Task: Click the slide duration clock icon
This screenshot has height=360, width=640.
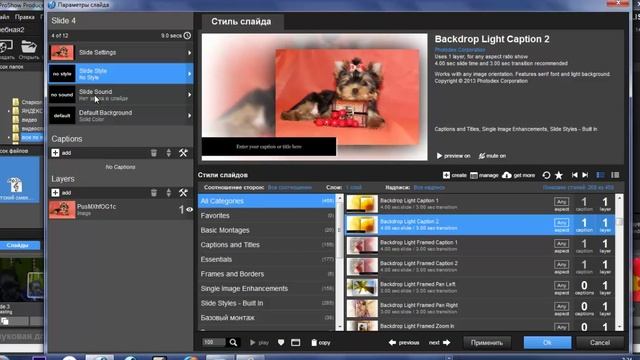Action: point(187,36)
